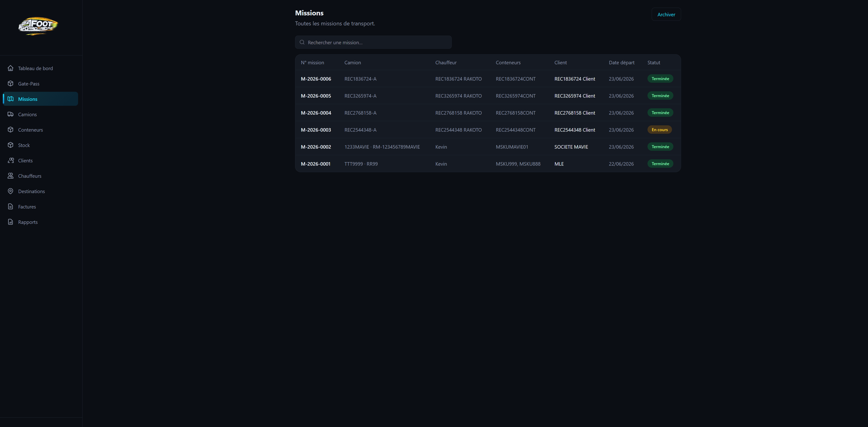
Task: Click the FOOT truck logo
Action: [x=38, y=26]
